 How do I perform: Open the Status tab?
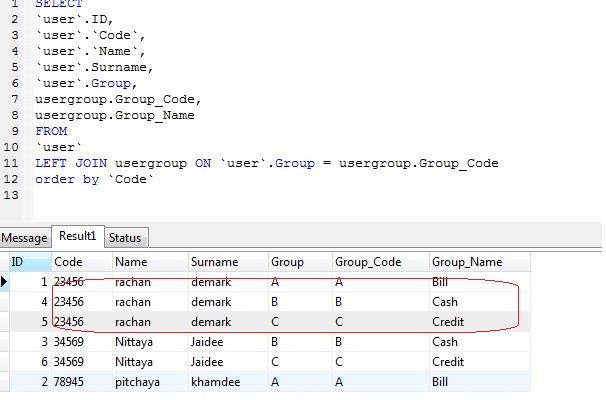(x=125, y=238)
